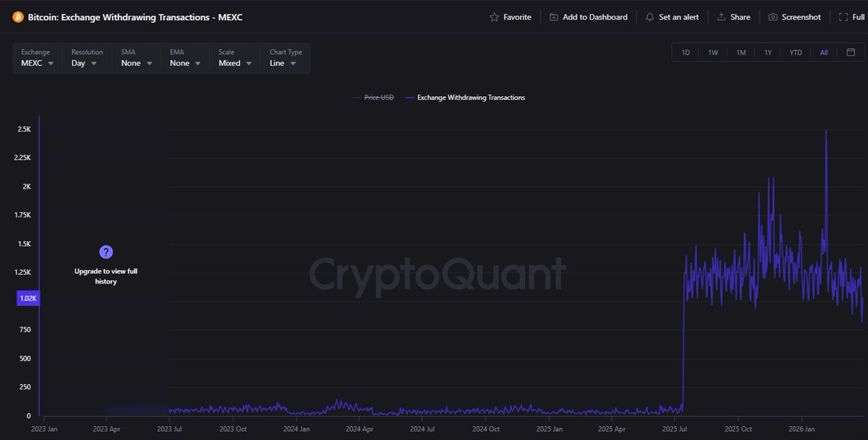This screenshot has height=440, width=868.
Task: Click Add to Dashboard text
Action: point(595,17)
